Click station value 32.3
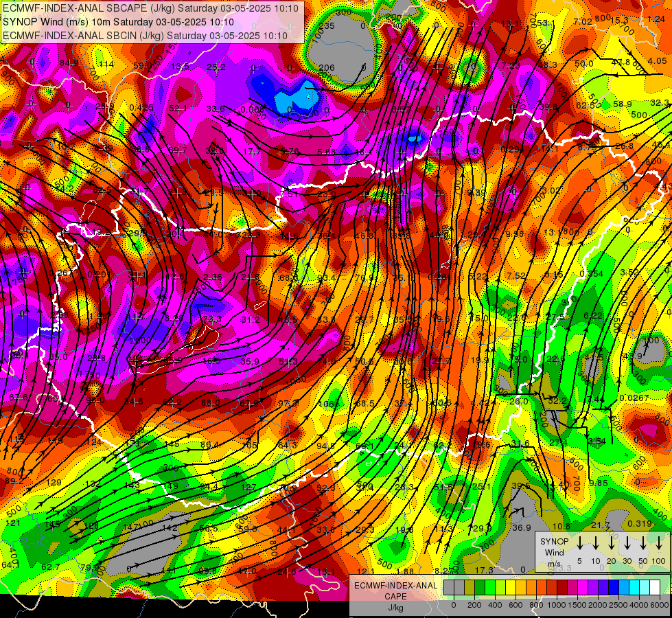Viewport: 672px width, 618px height. click(660, 102)
